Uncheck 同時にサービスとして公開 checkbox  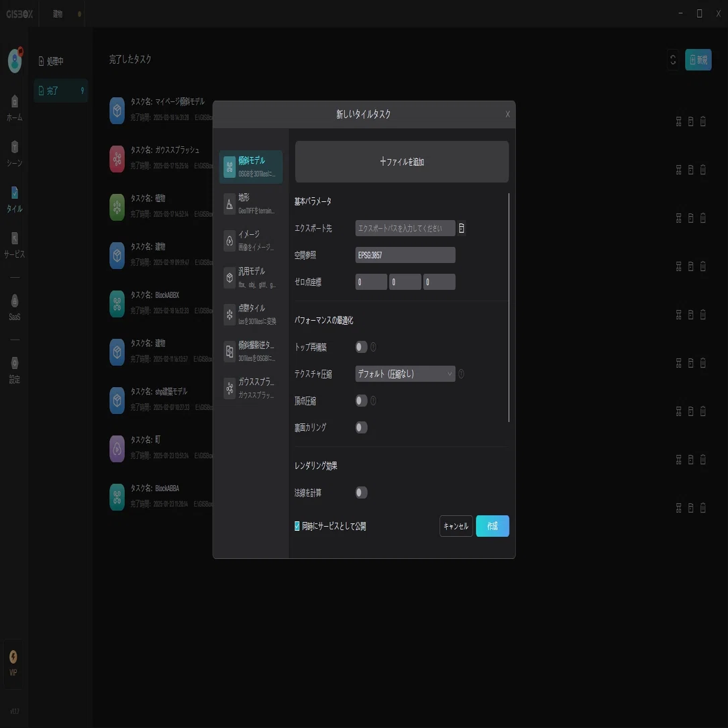[297, 526]
